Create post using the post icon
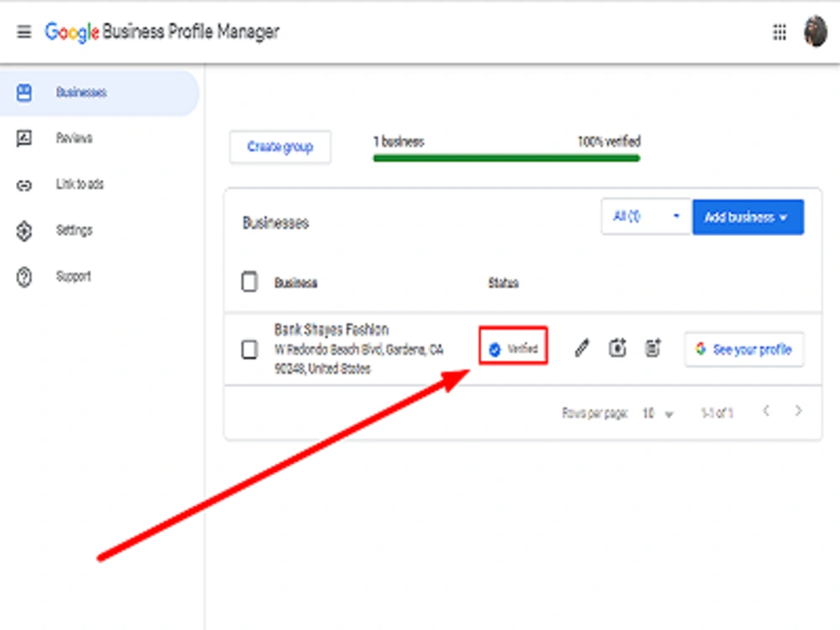Screen dimensions: 840x630 pyautogui.click(x=653, y=349)
